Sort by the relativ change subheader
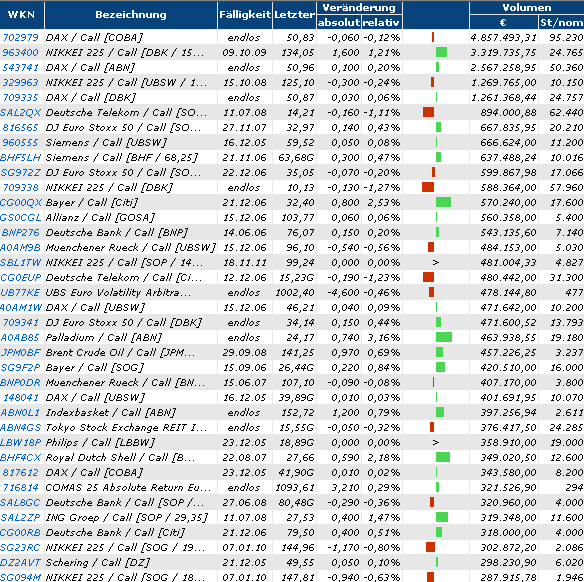This screenshot has height=582, width=584. click(x=381, y=22)
